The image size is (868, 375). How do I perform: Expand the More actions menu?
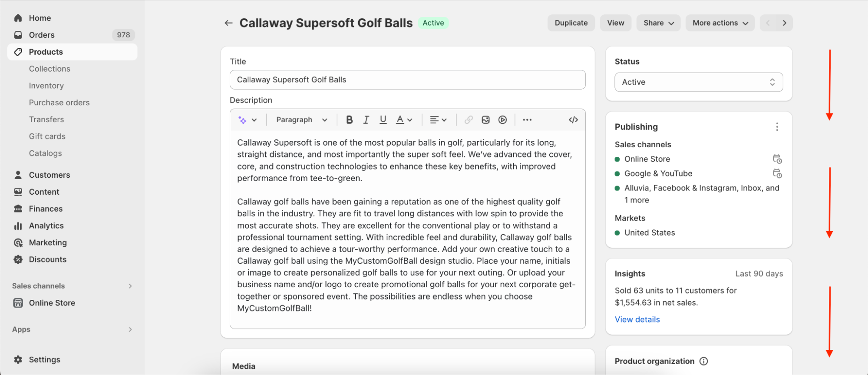[720, 23]
